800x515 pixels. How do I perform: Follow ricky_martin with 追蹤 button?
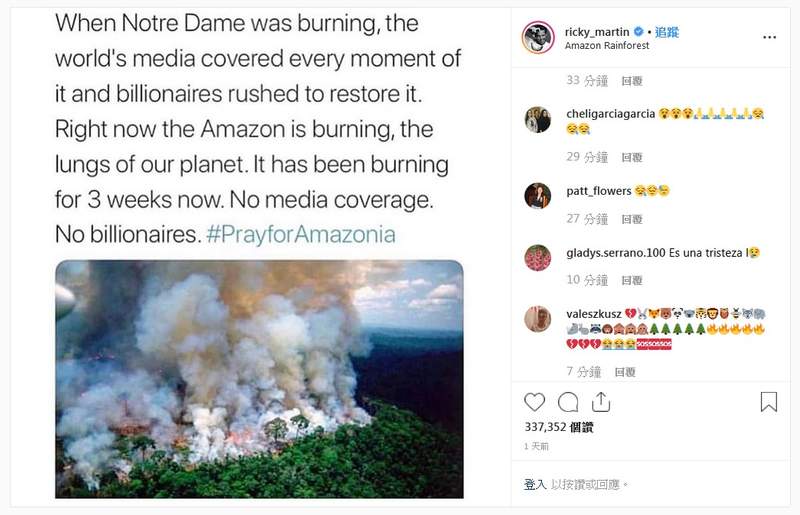tap(668, 32)
